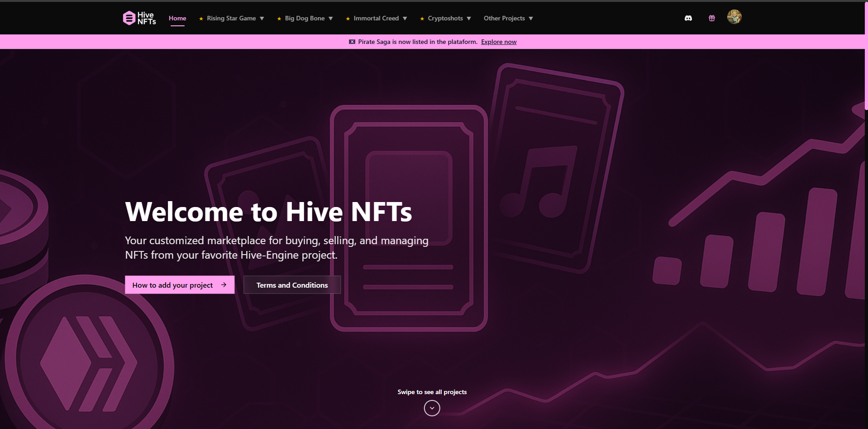Screen dimensions: 868x429
Task: Click the vertical scrollbar thumb
Action: (866, 54)
